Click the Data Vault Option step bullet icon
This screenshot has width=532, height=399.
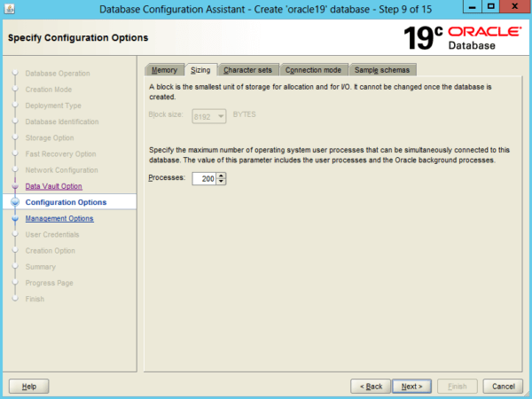coord(15,186)
